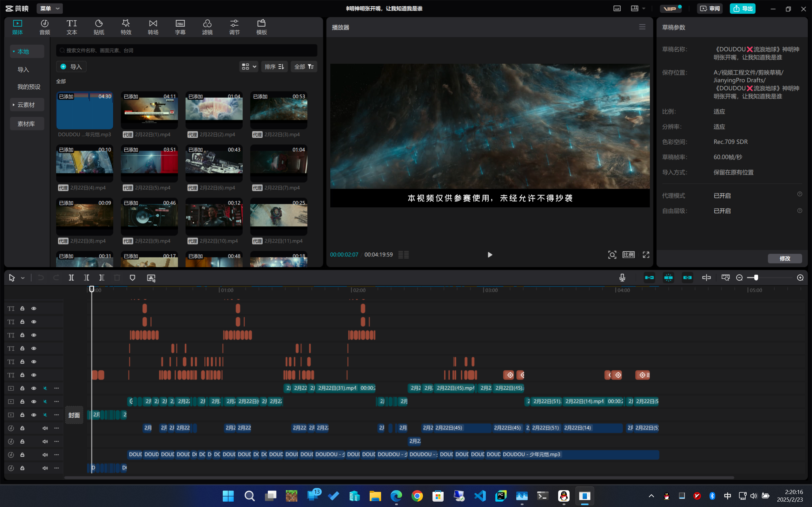Click the timeline zoom slider handle
Screen dimensions: 812x507
pos(756,278)
